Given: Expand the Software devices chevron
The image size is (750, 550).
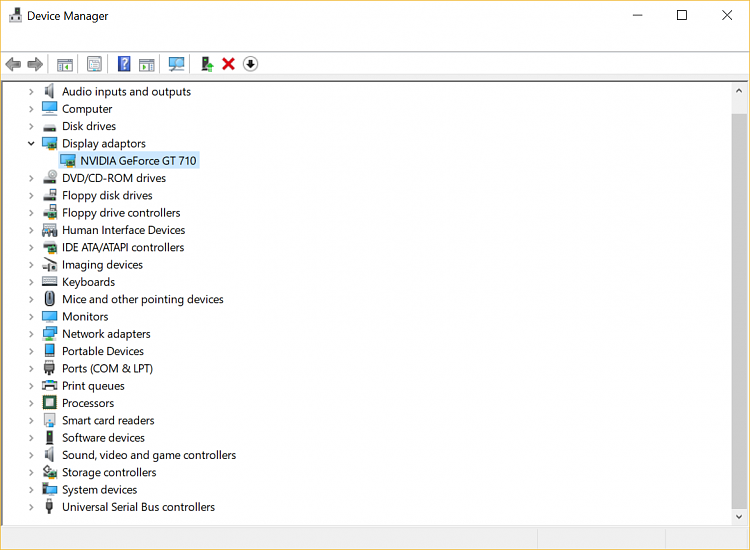Looking at the screenshot, I should [31, 438].
